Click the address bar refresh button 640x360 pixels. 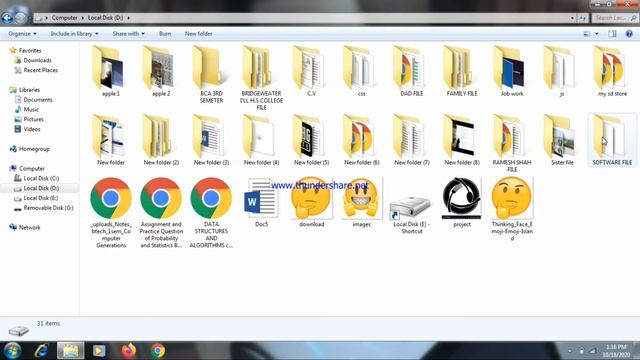[x=582, y=18]
